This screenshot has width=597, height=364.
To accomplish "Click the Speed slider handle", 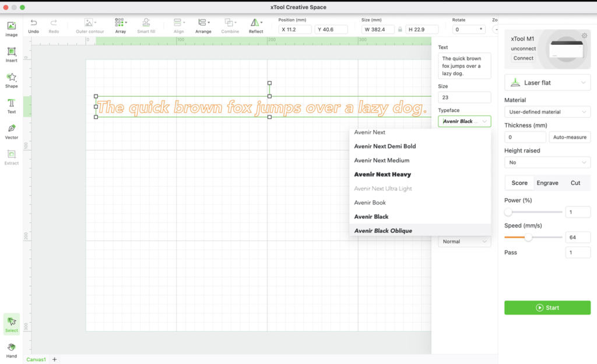I will click(528, 238).
